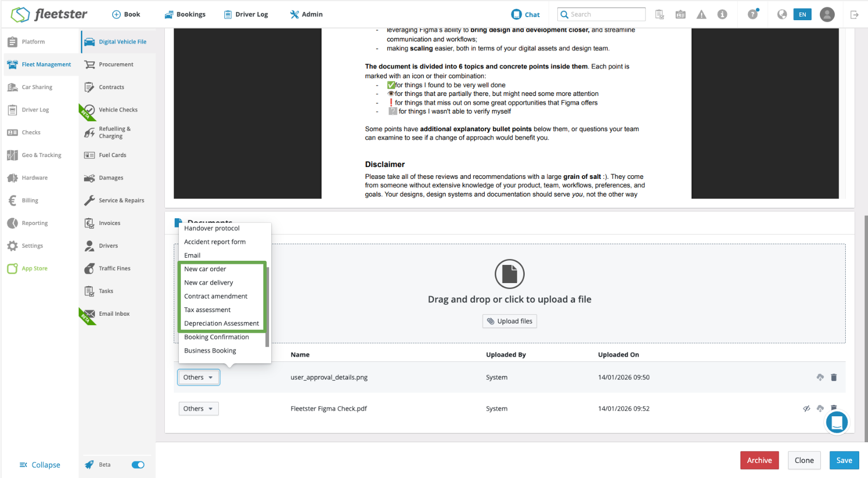
Task: Open Checks in the left sidebar
Action: coord(24,133)
